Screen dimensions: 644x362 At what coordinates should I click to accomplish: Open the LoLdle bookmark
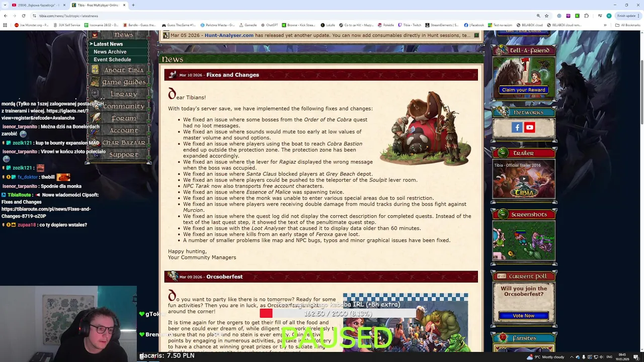coord(328,25)
